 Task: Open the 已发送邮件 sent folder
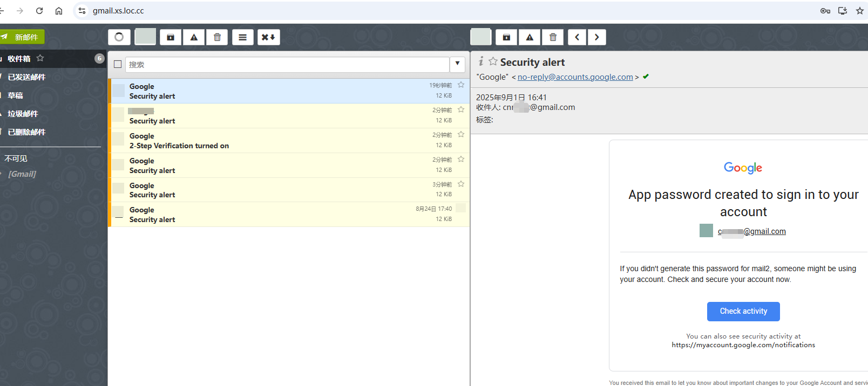click(x=53, y=77)
